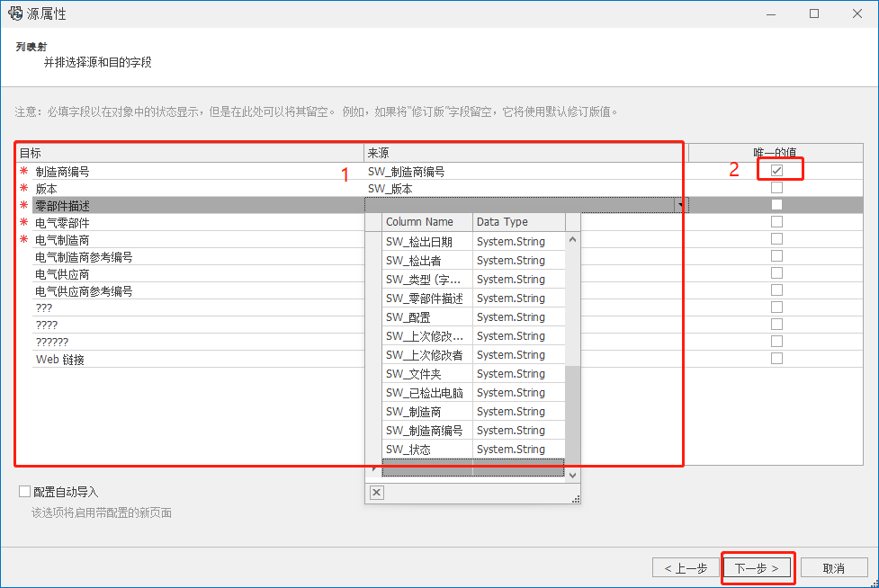Click the 下一步 button
The height and width of the screenshot is (588, 879).
point(758,568)
